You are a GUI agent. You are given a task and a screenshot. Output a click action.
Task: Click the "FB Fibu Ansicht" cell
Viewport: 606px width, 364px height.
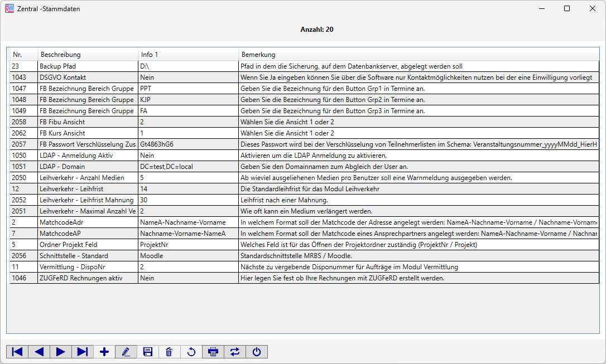pyautogui.click(x=88, y=122)
